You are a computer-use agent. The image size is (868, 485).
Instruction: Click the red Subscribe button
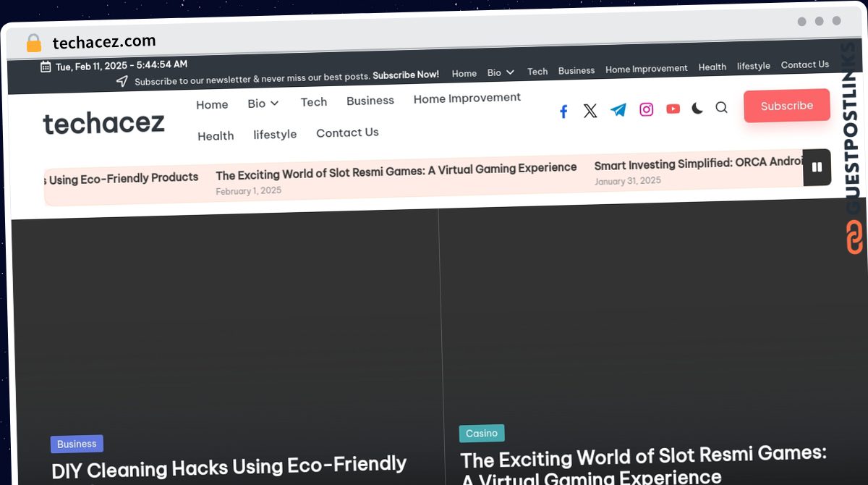click(x=787, y=106)
